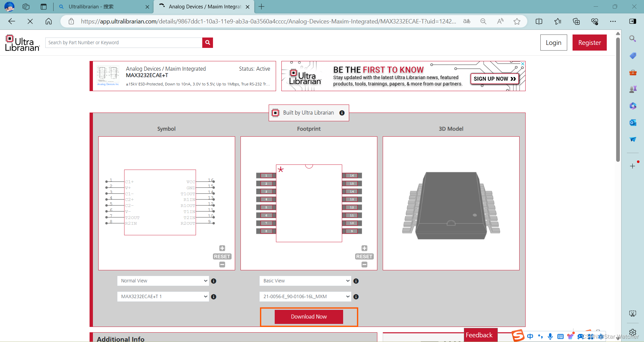The height and width of the screenshot is (342, 644).
Task: Open a new browser tab
Action: (262, 7)
